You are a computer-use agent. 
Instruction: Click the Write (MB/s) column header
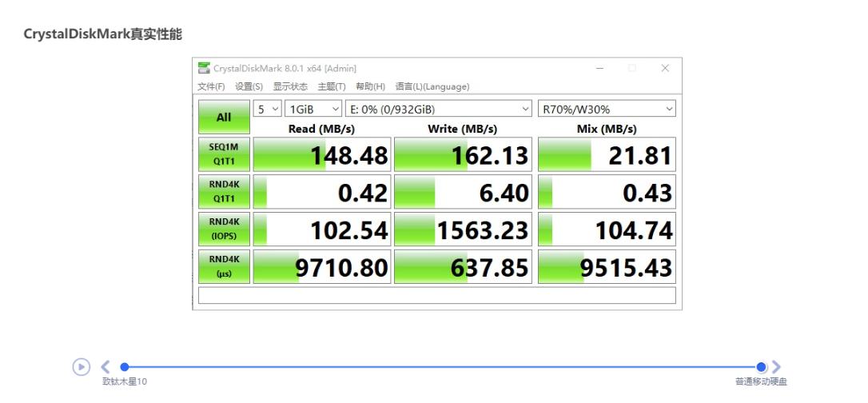point(463,129)
